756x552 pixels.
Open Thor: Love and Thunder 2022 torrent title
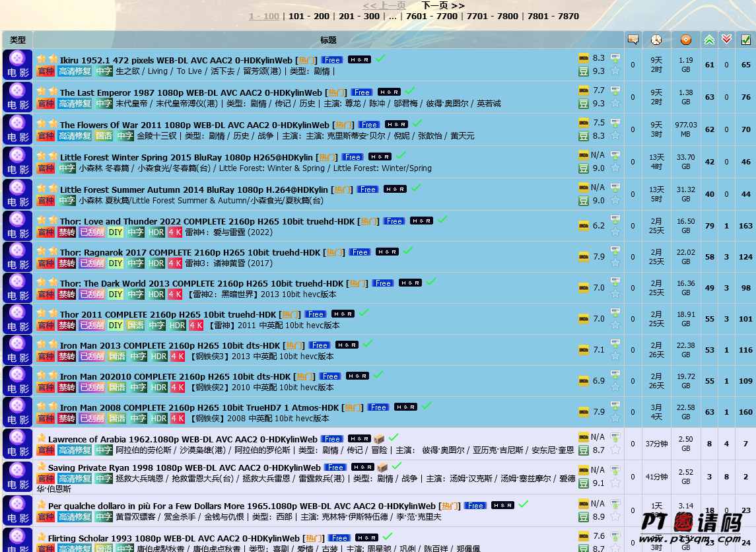[207, 221]
